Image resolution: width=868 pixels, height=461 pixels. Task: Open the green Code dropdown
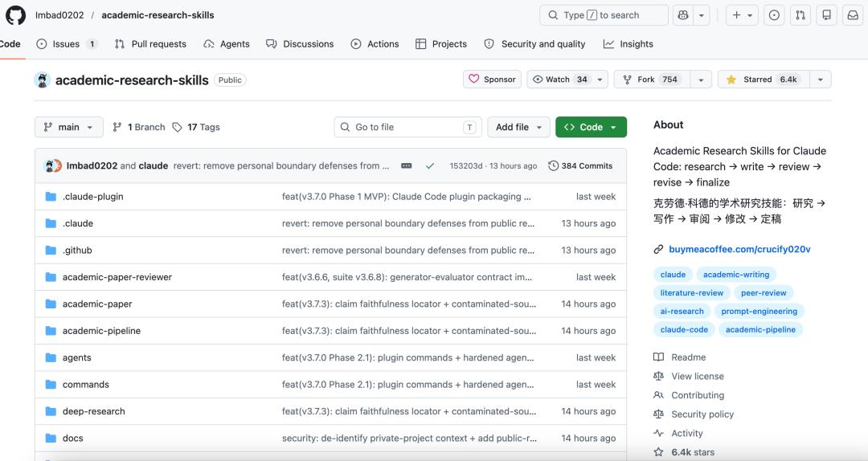tap(591, 127)
